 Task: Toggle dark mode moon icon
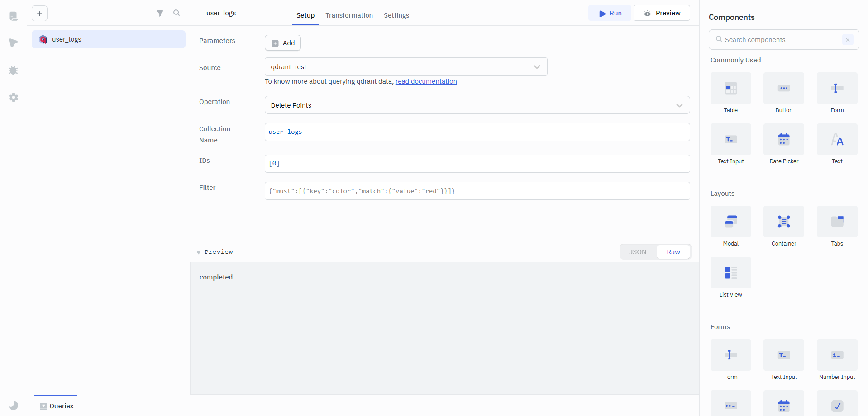tap(14, 405)
